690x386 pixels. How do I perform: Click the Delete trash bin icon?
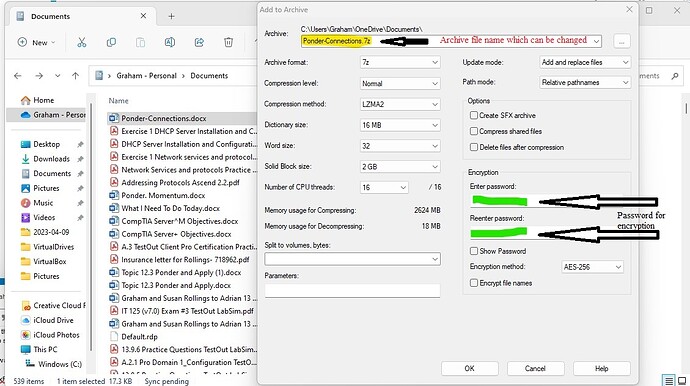228,42
